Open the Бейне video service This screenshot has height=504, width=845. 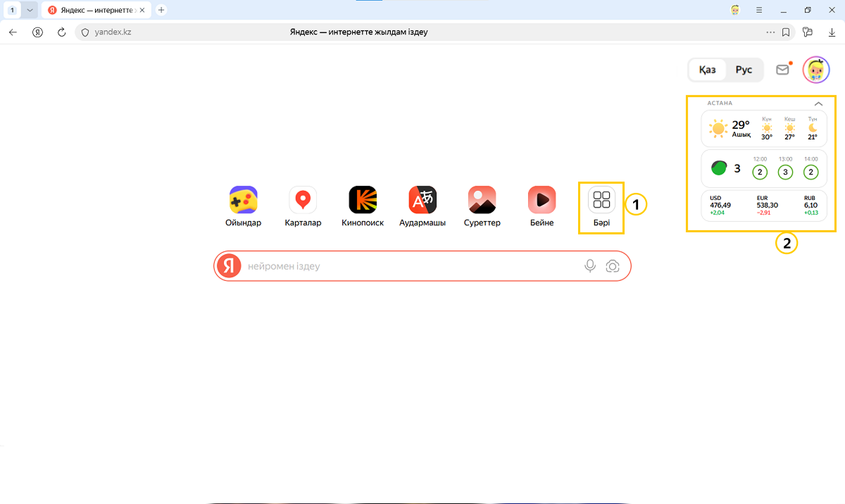pyautogui.click(x=542, y=207)
